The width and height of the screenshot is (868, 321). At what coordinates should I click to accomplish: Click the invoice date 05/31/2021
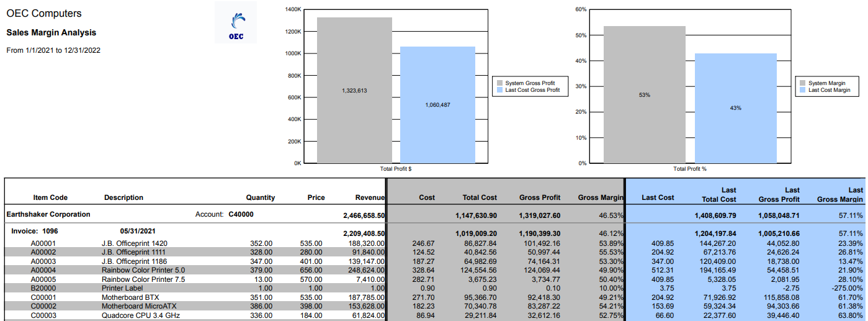point(138,230)
